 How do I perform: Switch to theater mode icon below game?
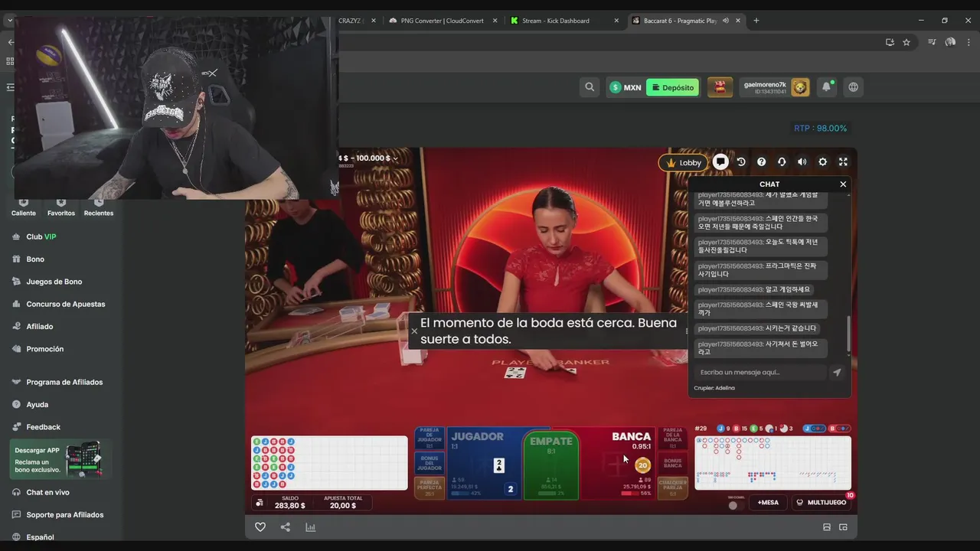click(827, 527)
